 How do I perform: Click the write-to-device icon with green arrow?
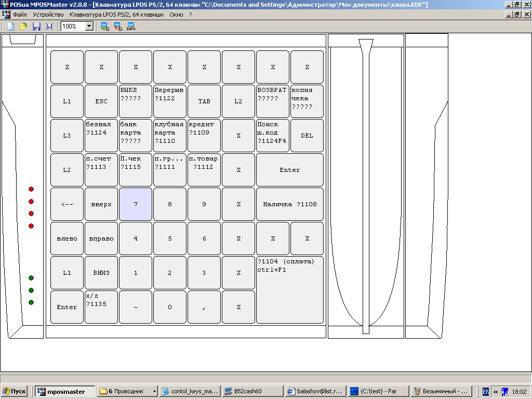(105, 26)
